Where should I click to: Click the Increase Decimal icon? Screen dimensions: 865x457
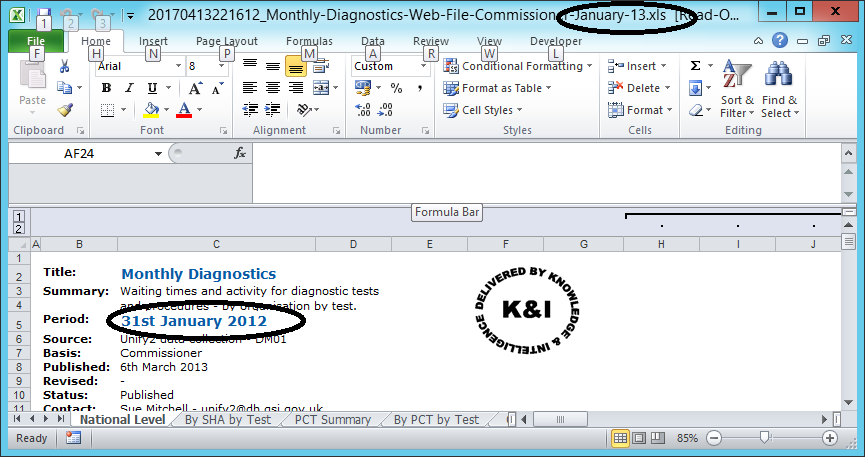coord(362,110)
